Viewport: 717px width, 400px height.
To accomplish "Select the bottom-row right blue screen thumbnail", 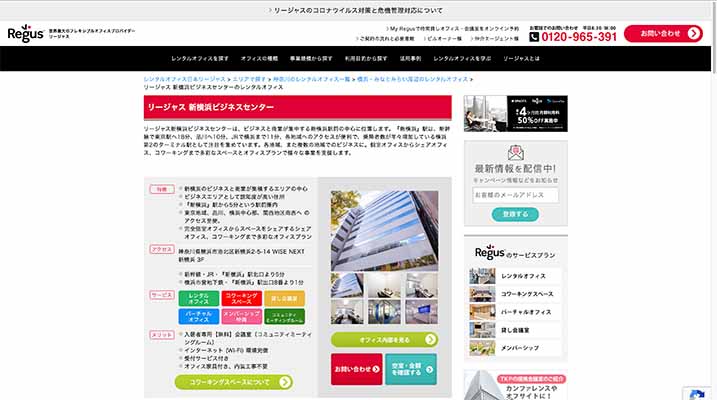I will point(422,312).
